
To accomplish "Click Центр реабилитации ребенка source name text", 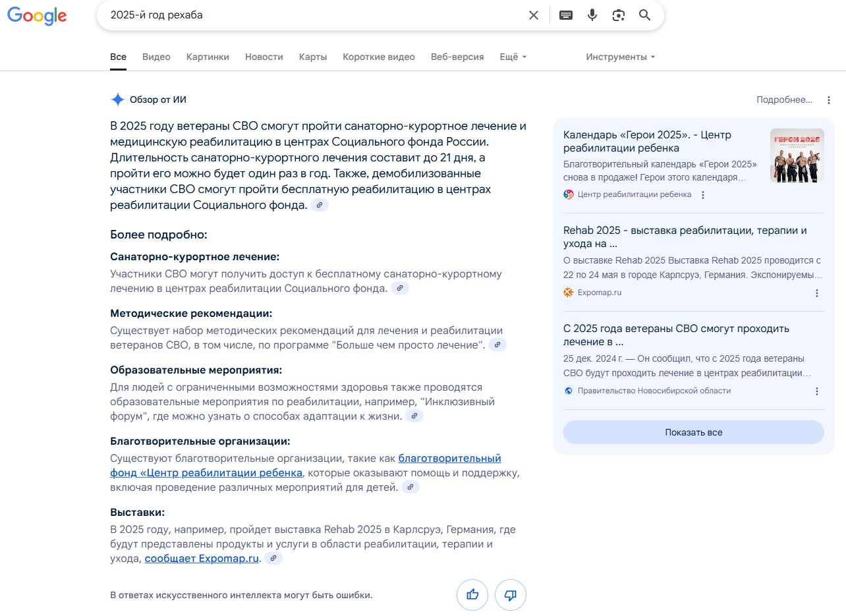I will click(634, 194).
